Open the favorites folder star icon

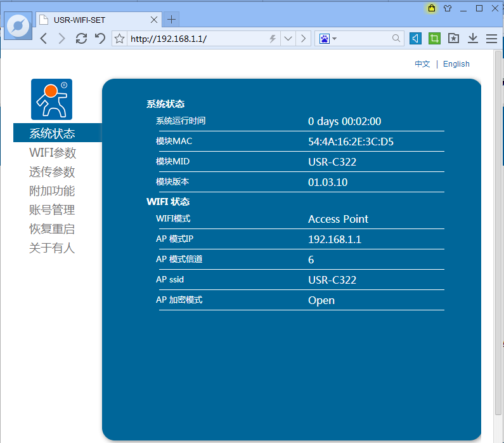coord(453,39)
